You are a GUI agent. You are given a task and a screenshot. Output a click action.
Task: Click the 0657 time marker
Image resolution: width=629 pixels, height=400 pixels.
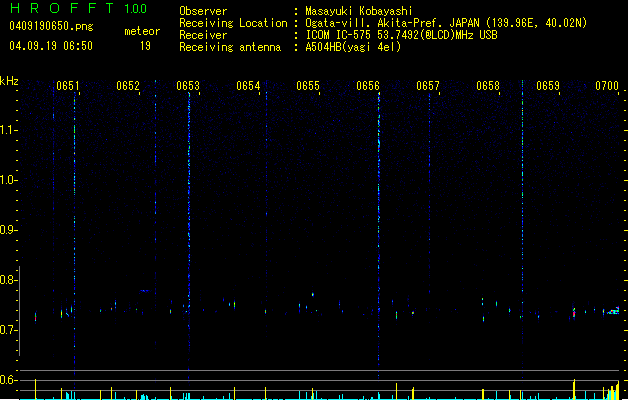click(x=428, y=86)
